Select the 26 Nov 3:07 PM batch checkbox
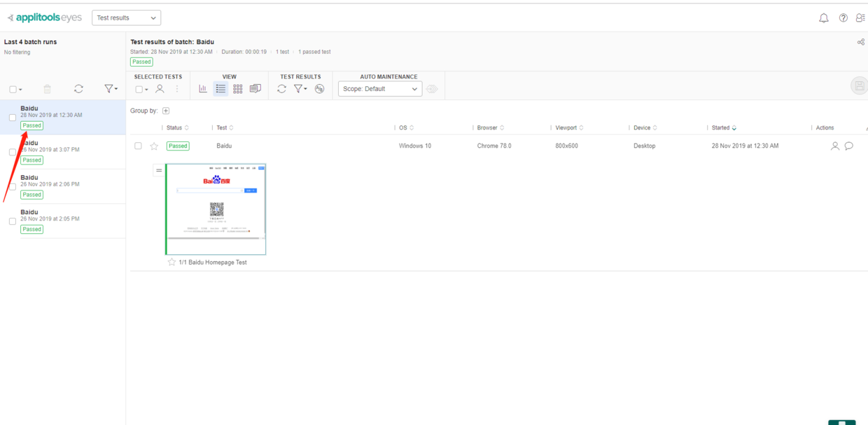Viewport: 868px width, 425px height. click(x=13, y=152)
